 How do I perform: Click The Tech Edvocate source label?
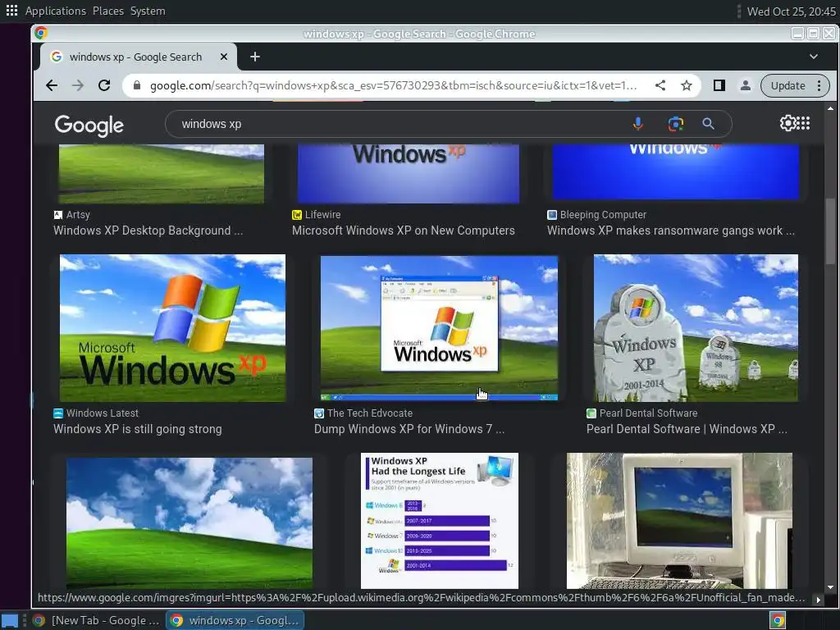[370, 413]
